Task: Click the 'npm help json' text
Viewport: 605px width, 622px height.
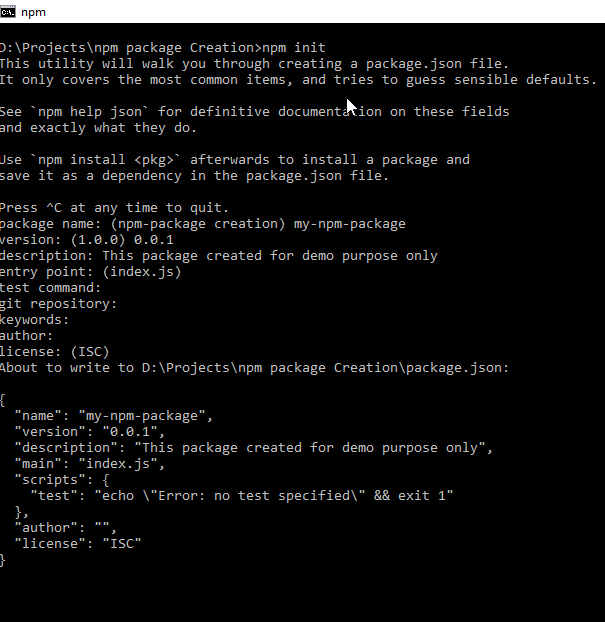Action: [90, 112]
